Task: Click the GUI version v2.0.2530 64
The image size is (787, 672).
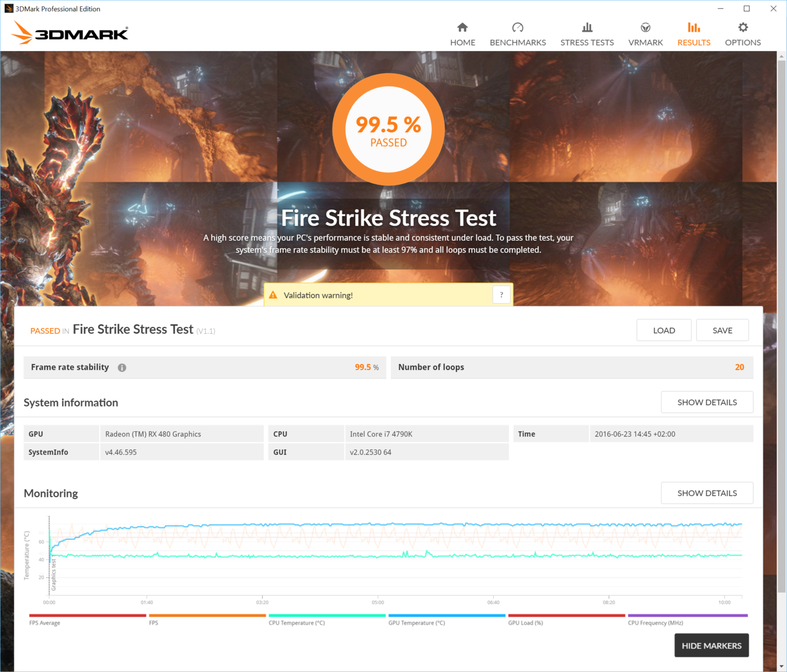Action: (x=371, y=452)
